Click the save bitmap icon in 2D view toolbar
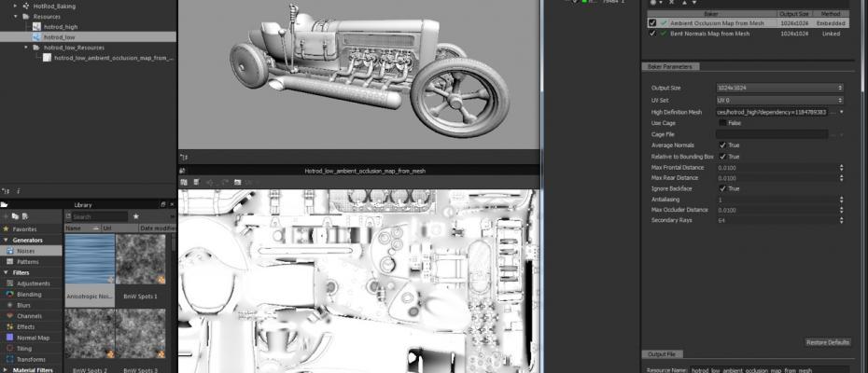The height and width of the screenshot is (373, 868). pyautogui.click(x=237, y=182)
